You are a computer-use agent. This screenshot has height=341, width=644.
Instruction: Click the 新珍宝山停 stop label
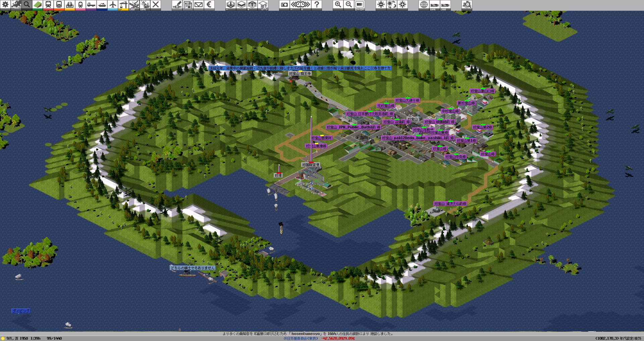click(467, 103)
